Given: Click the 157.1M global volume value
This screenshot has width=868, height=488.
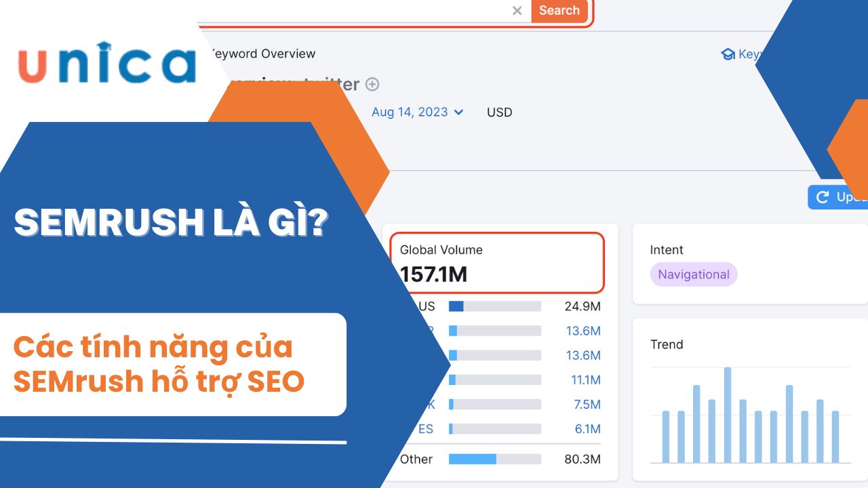Looking at the screenshot, I should point(433,274).
